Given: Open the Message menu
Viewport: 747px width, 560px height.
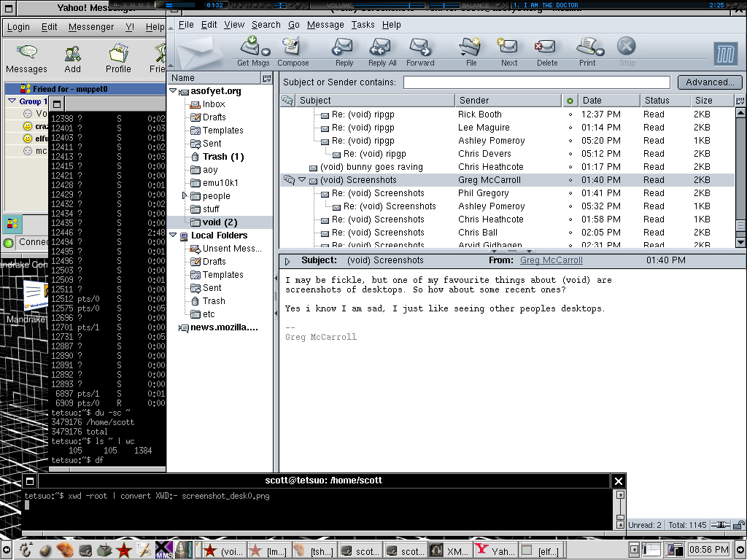Looking at the screenshot, I should point(325,25).
